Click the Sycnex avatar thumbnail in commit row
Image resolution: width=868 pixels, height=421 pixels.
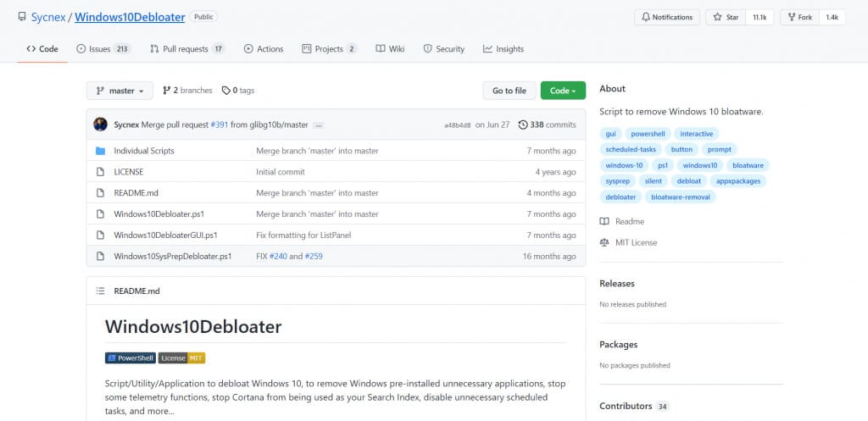pos(100,125)
